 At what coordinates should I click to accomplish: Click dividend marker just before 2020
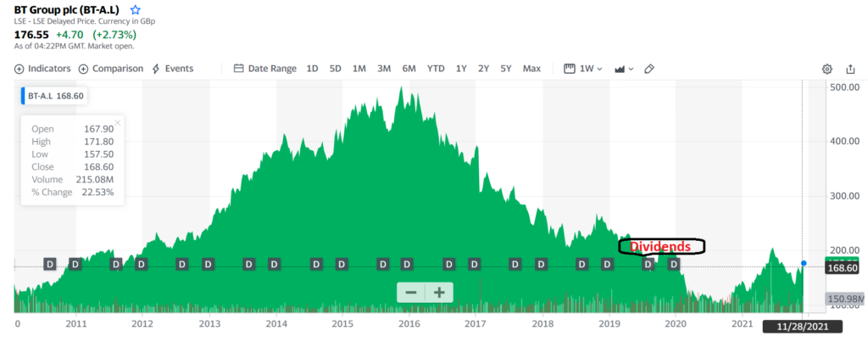pyautogui.click(x=674, y=264)
